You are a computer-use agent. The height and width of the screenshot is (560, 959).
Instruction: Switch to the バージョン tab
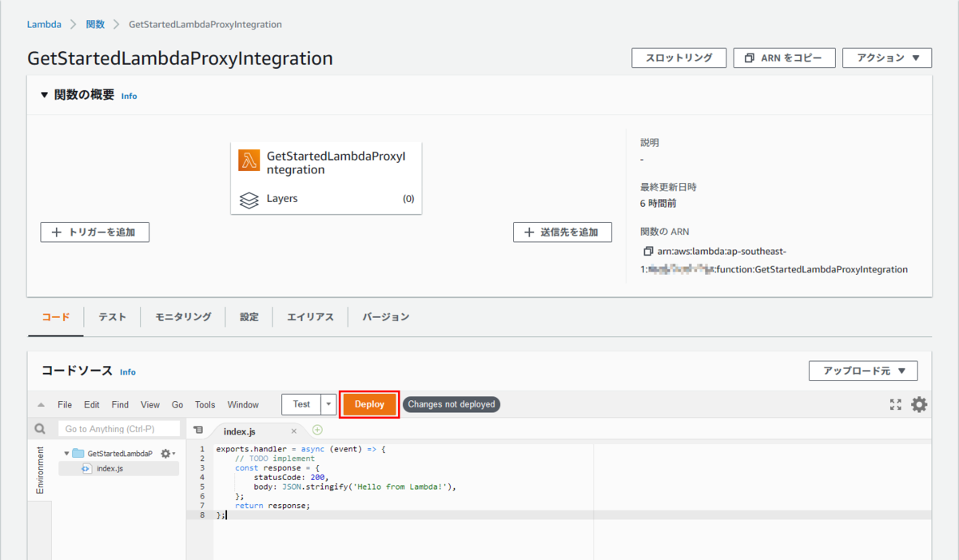click(x=386, y=317)
